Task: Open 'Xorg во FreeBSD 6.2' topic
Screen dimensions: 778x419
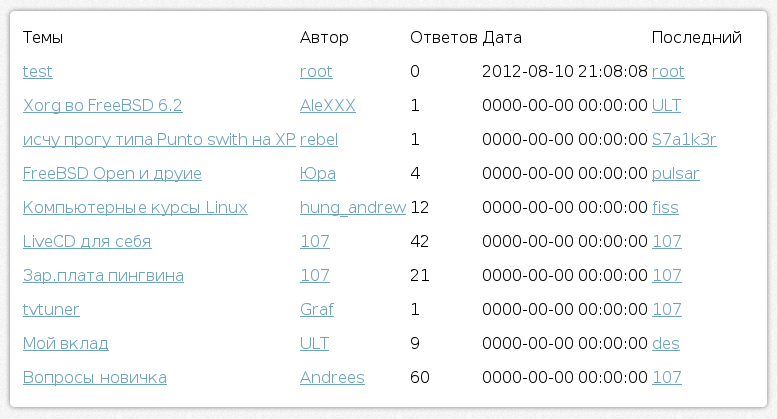Action: (x=102, y=106)
